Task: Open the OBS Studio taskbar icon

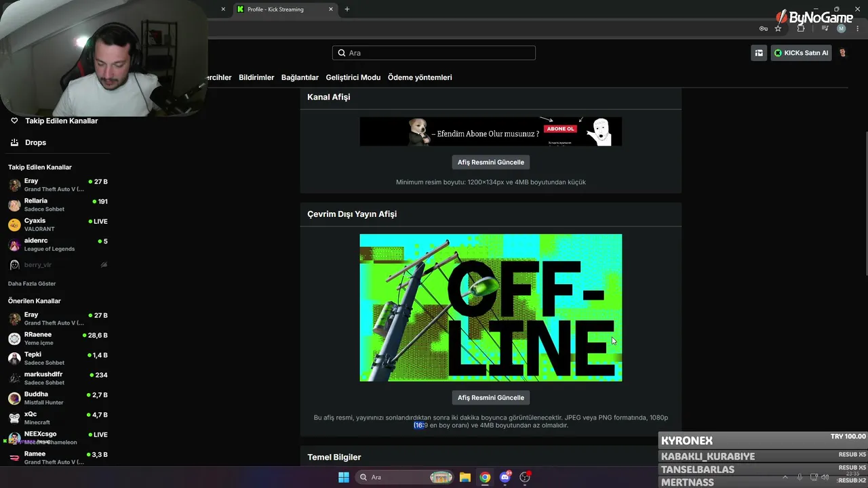Action: [525, 477]
